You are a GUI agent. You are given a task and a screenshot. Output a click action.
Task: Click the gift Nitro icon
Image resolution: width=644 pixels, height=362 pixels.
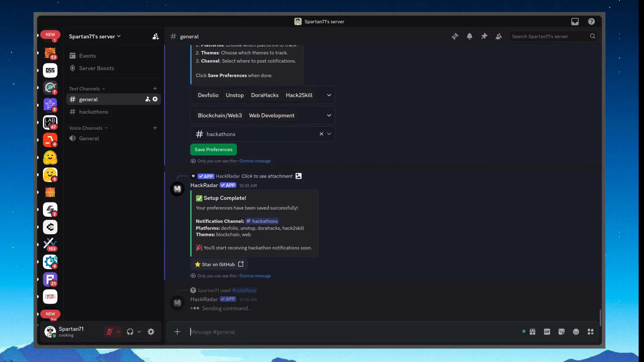[533, 332]
